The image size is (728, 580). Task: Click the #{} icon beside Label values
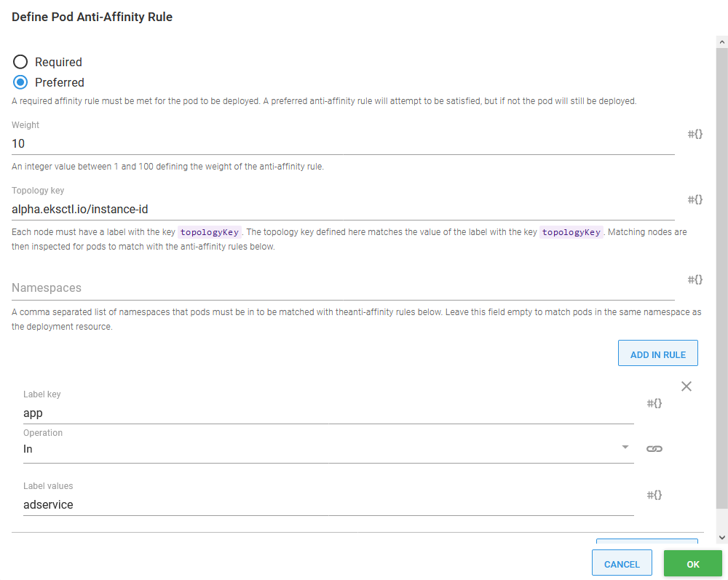(654, 494)
